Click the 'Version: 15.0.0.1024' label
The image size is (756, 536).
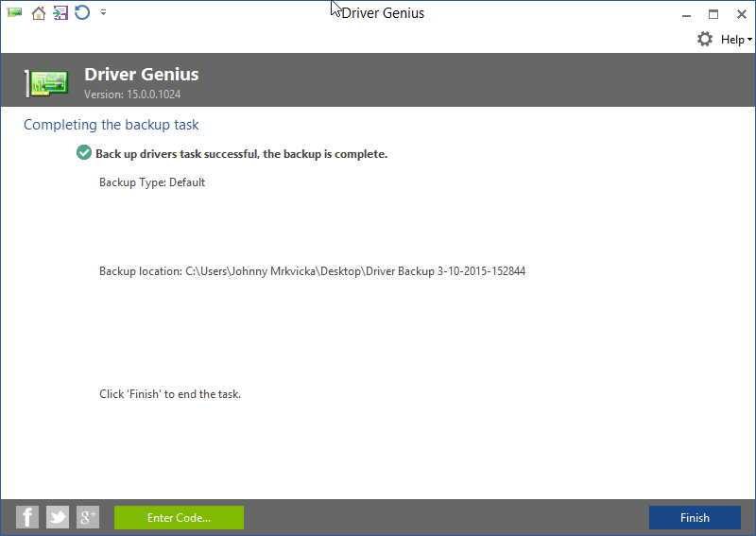coord(132,95)
